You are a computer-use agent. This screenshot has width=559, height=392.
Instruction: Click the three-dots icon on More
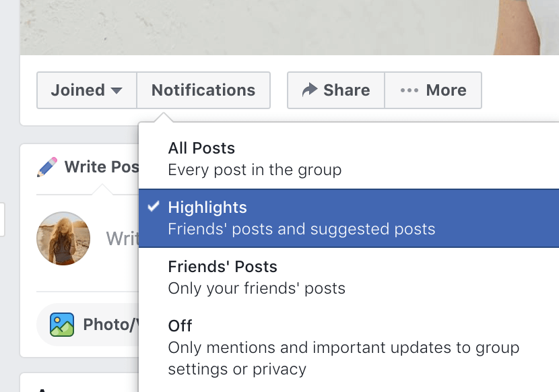point(409,90)
